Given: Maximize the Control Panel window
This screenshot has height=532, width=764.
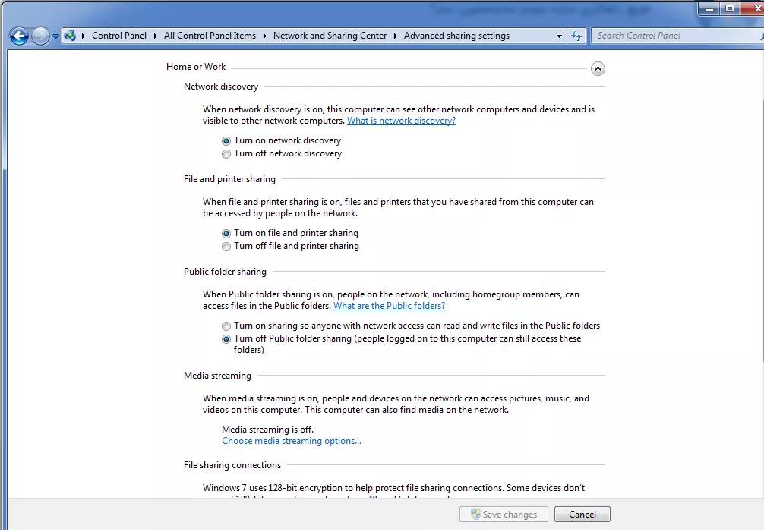Looking at the screenshot, I should (729, 9).
